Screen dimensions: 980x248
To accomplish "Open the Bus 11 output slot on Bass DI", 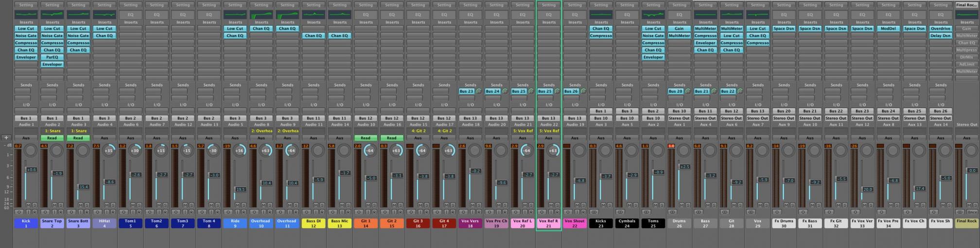I will (x=314, y=118).
